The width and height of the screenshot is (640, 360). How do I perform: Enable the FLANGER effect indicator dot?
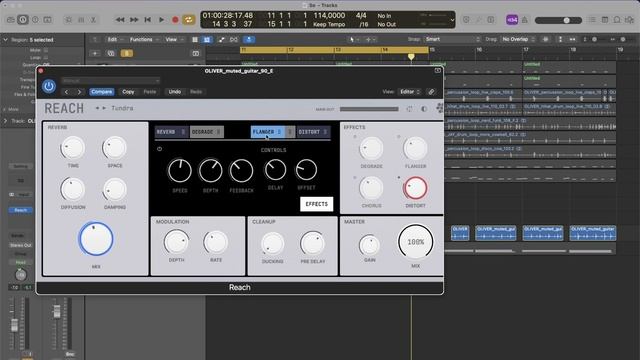[399, 137]
